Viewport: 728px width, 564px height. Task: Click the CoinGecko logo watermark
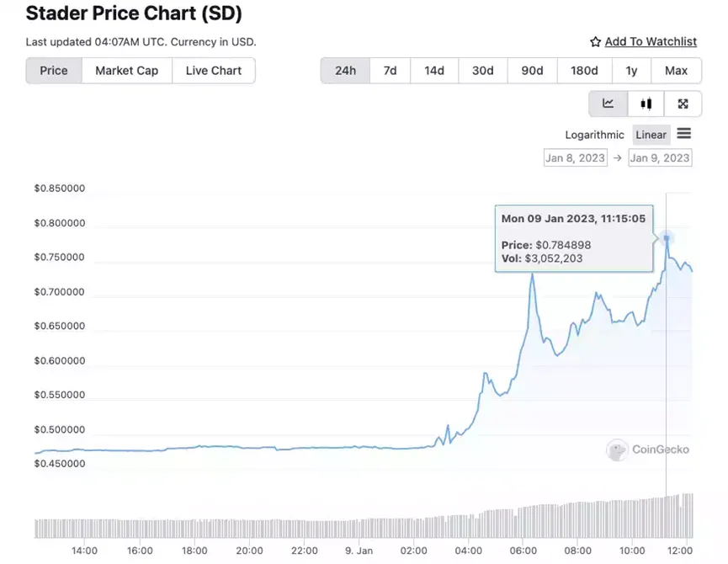[648, 450]
